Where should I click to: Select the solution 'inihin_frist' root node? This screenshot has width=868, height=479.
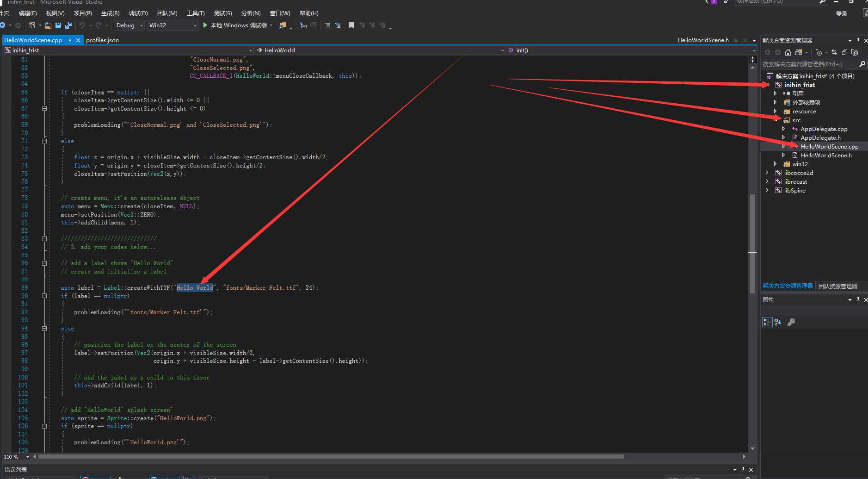[815, 76]
